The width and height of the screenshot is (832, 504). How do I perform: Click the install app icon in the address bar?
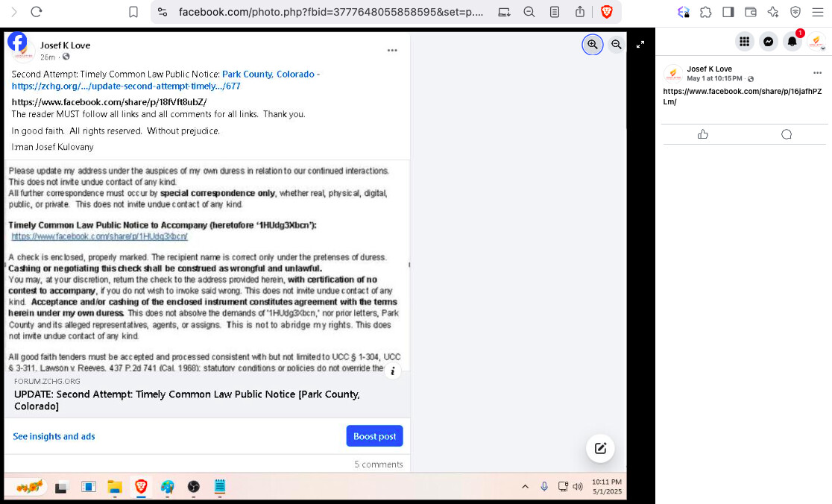504,12
